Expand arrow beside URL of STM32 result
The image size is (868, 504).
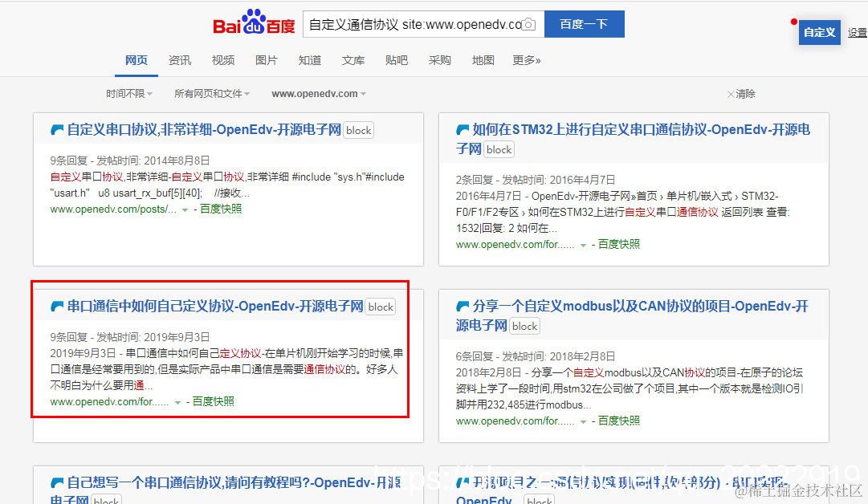[583, 245]
